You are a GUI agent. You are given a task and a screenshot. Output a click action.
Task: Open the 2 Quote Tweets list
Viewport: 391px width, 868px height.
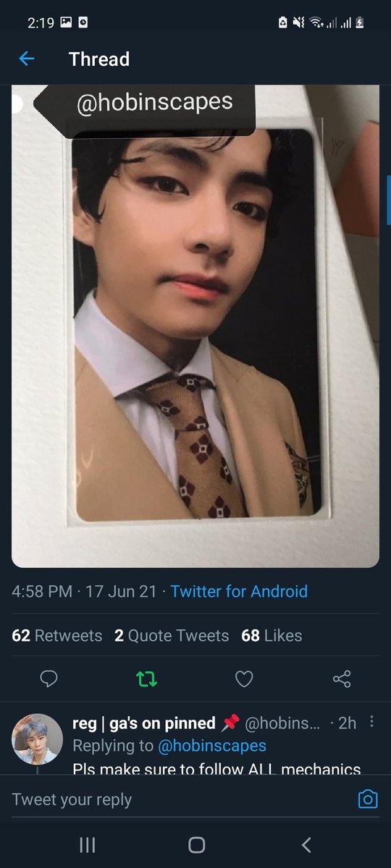(x=172, y=636)
